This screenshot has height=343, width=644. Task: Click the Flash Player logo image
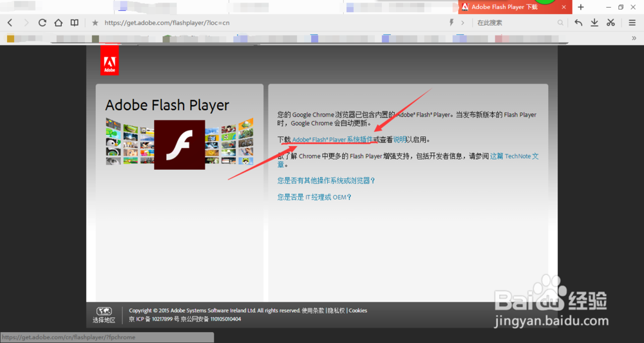[x=180, y=145]
